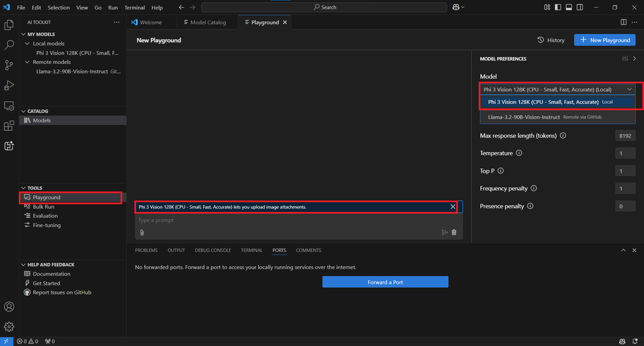Open the AI Toolkit activity bar icon
Viewport: 644px width, 346px height.
point(9,146)
